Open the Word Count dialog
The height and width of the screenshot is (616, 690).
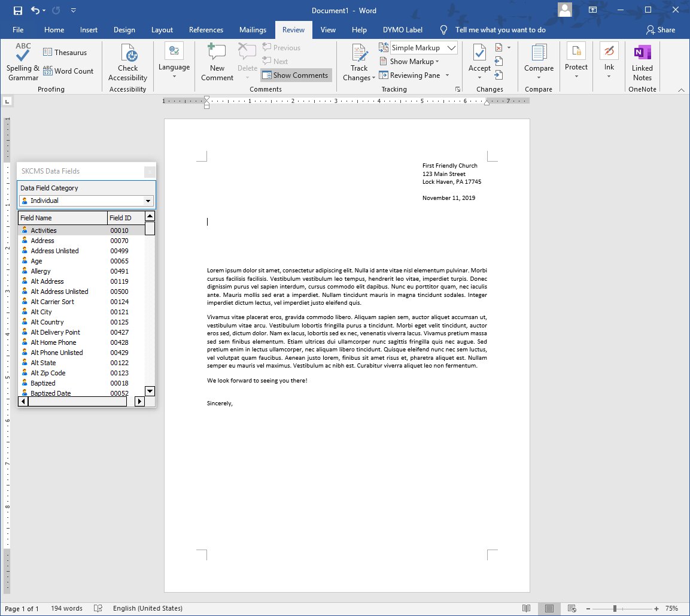point(68,71)
